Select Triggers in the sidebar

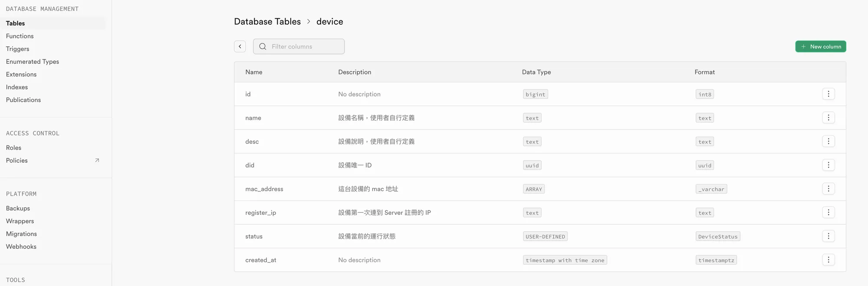pos(18,49)
